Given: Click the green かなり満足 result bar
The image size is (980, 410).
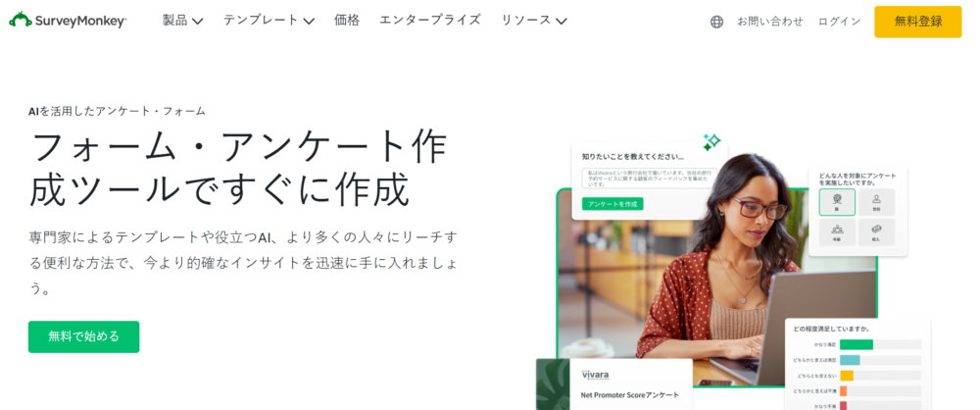Looking at the screenshot, I should coord(857,344).
